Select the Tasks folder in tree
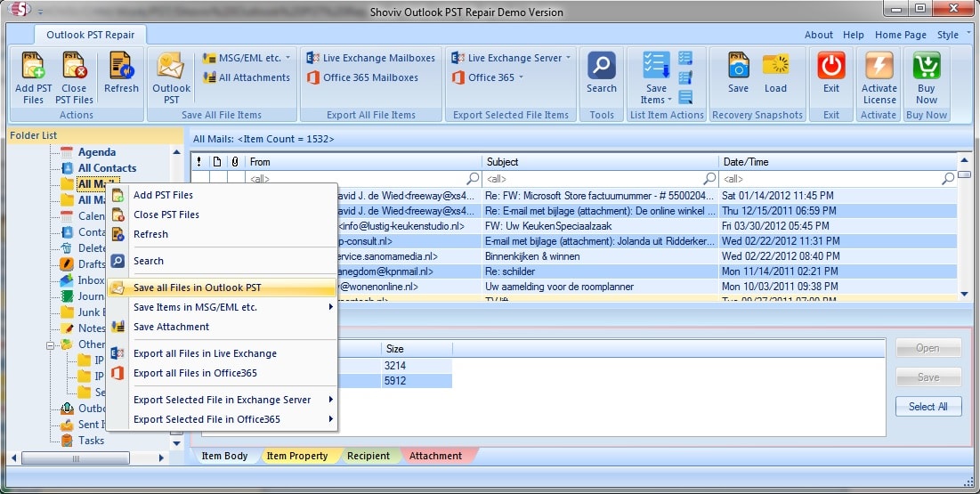 pyautogui.click(x=91, y=441)
